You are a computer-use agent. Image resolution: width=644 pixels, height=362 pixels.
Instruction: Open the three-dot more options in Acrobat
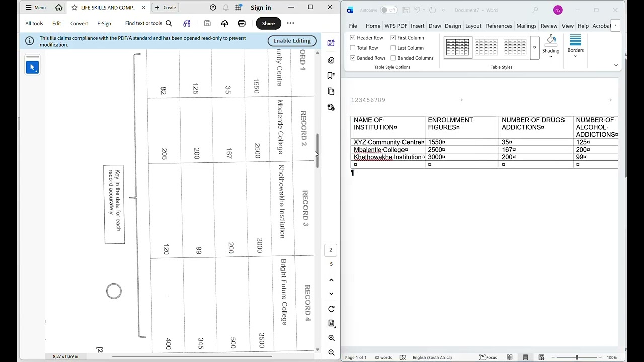(290, 23)
